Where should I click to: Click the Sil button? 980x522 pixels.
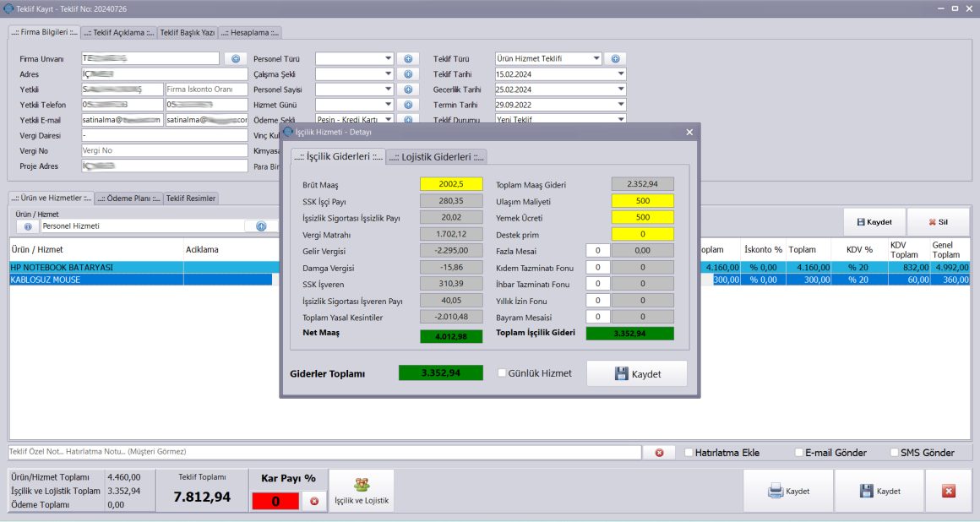(x=938, y=222)
